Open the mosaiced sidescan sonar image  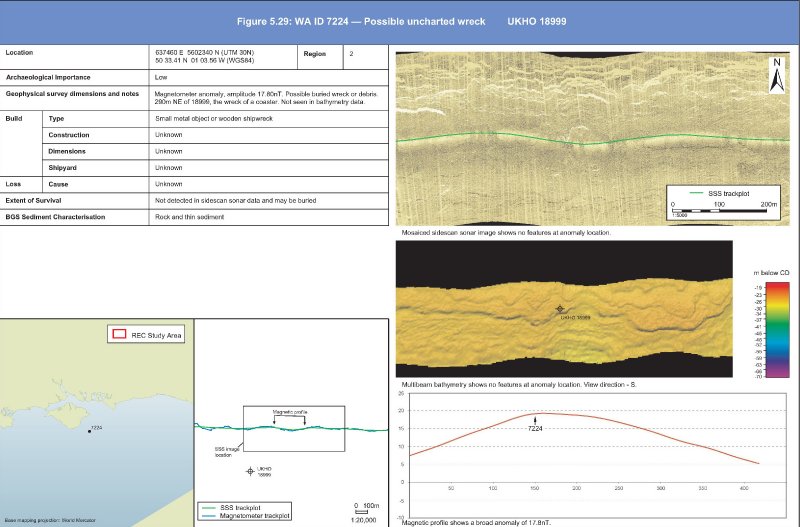[x=592, y=138]
